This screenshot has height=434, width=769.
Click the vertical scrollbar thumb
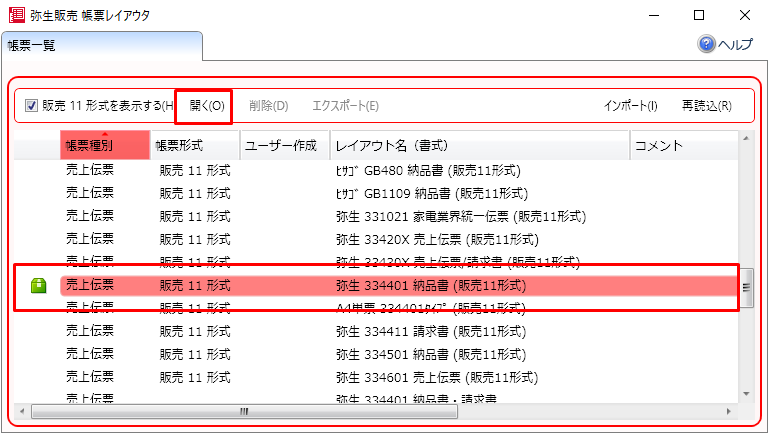pos(746,288)
